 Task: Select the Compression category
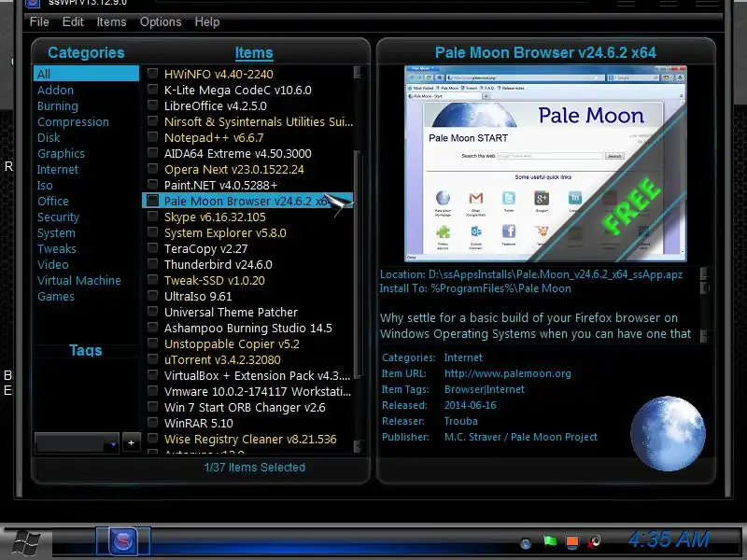(73, 122)
